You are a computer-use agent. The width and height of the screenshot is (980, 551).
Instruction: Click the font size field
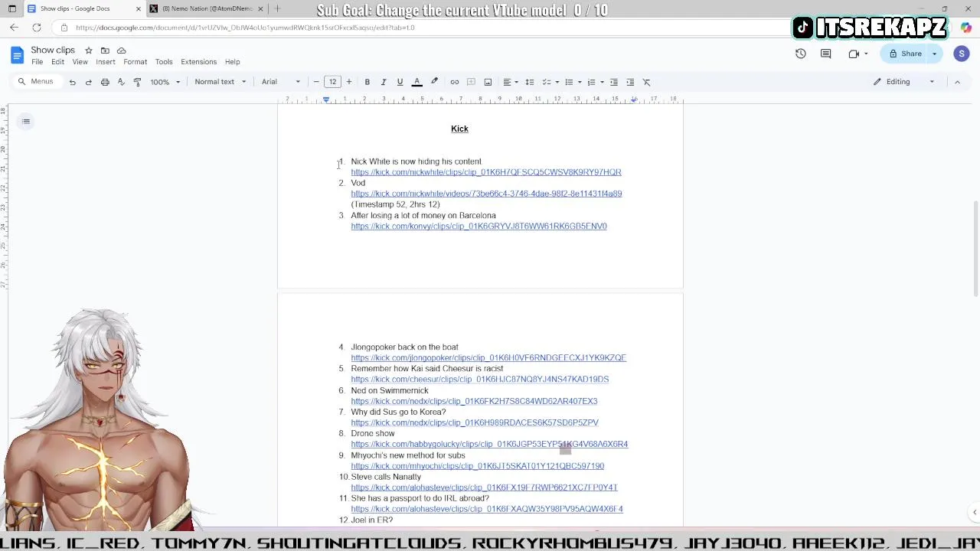[x=332, y=82]
